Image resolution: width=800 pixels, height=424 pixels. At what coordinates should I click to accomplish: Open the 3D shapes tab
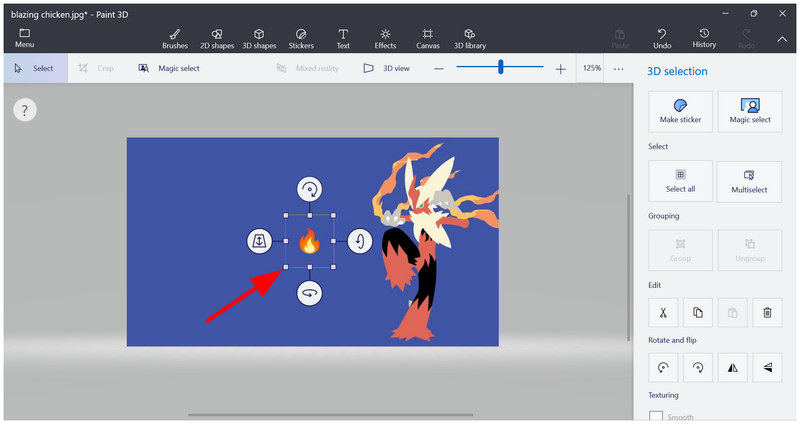click(x=259, y=39)
